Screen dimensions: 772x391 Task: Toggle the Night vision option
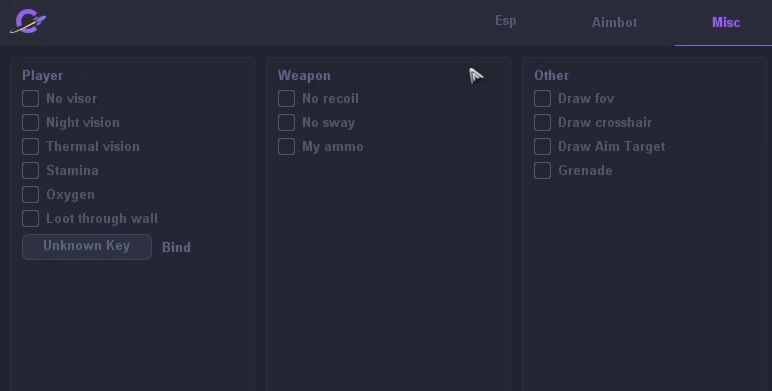point(31,123)
